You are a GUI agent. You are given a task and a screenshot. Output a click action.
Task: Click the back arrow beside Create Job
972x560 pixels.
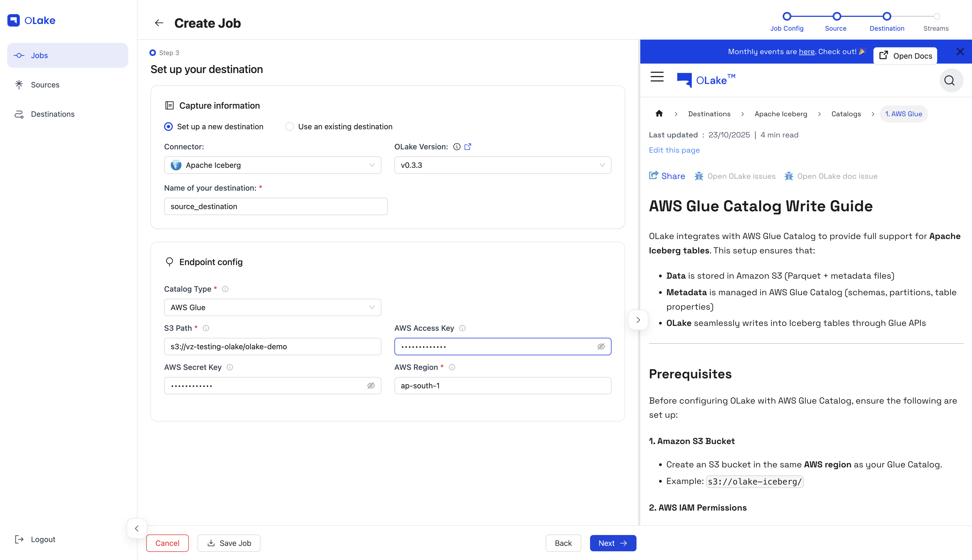159,23
